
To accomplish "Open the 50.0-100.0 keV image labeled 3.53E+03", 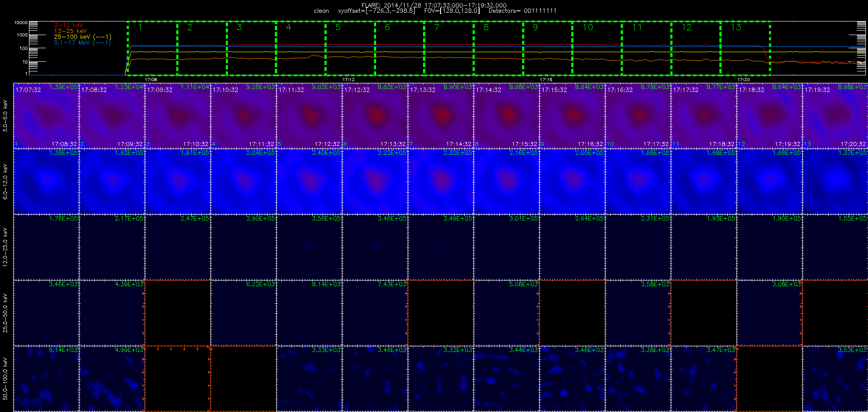I will (835, 379).
